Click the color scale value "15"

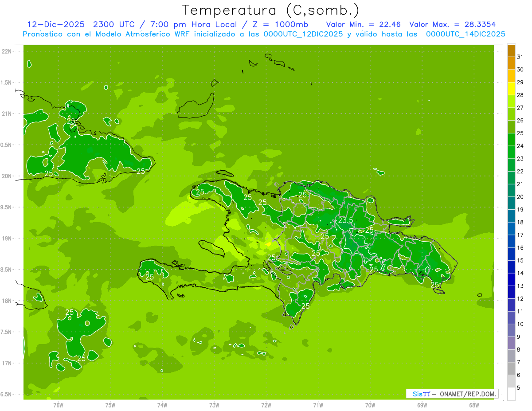[x=520, y=261]
